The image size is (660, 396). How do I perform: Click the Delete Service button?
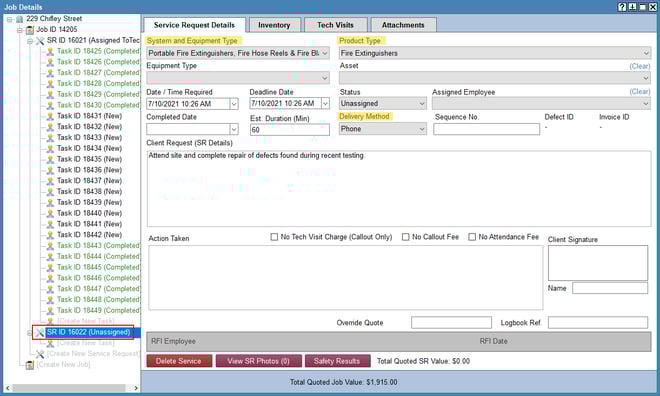point(179,361)
